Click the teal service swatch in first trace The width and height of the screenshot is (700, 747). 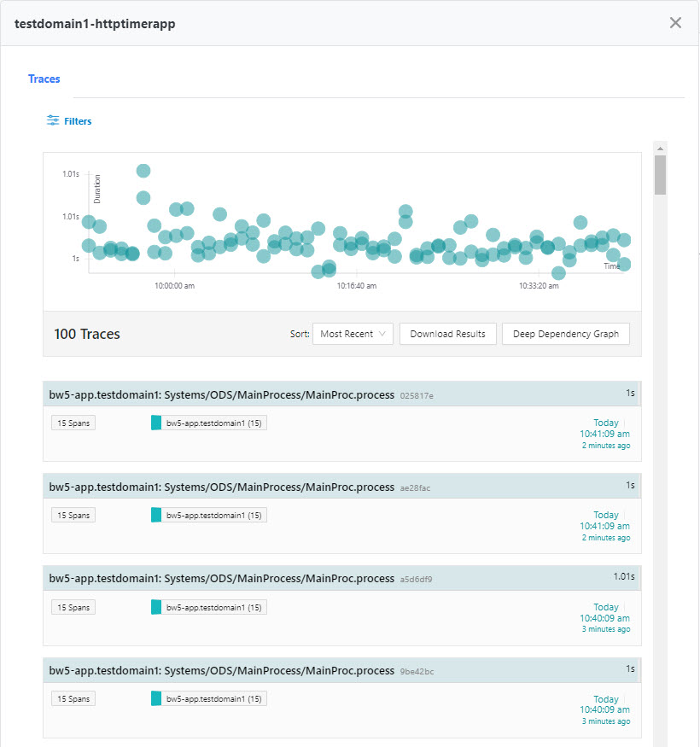coord(156,423)
